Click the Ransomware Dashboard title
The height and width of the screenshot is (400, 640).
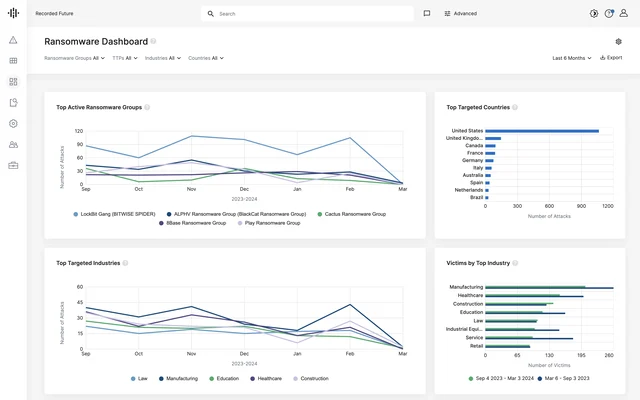96,41
